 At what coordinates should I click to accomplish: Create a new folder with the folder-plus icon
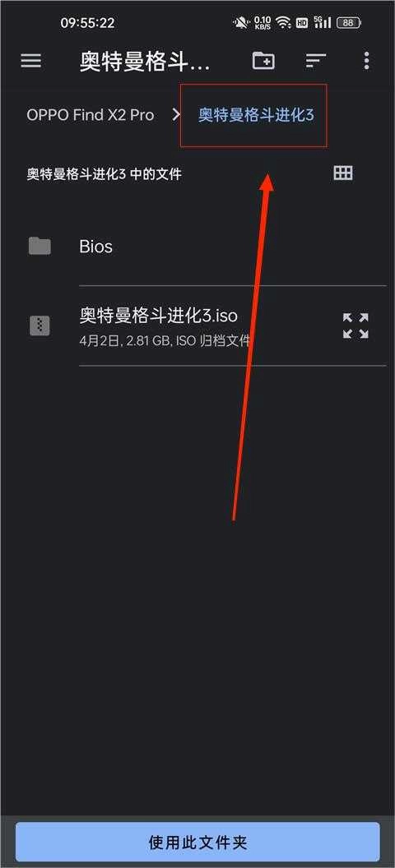pos(263,60)
